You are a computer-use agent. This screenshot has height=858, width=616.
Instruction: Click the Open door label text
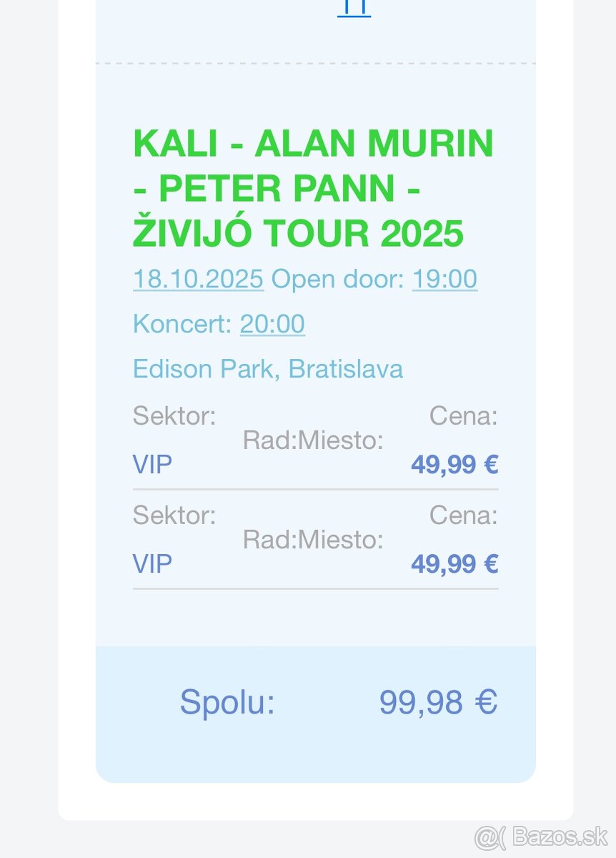click(x=338, y=279)
